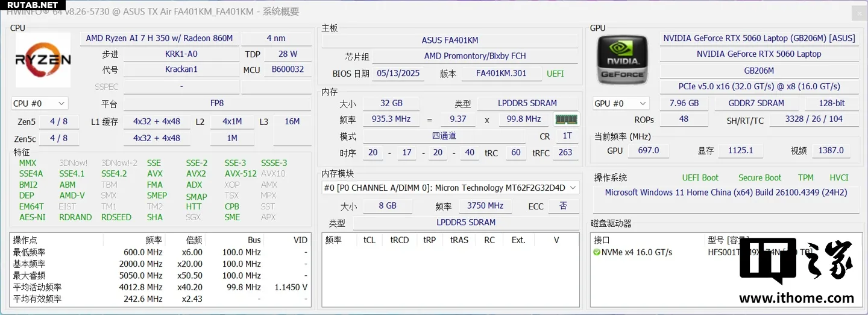Click the 5050.0 MHz max boost frequency
This screenshot has height=315, width=868.
(141, 275)
